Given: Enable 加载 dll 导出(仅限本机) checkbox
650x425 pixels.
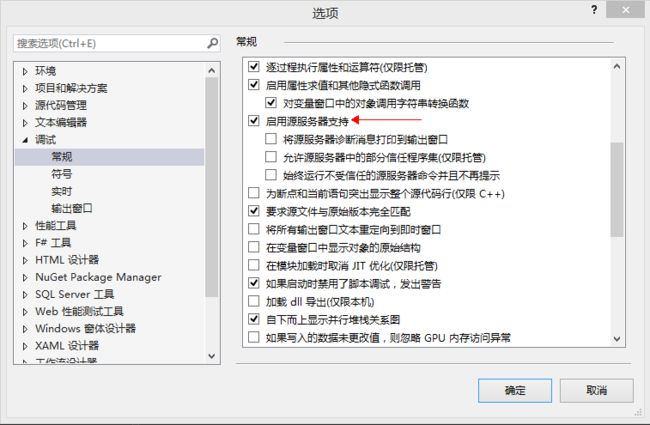Looking at the screenshot, I should [x=254, y=301].
